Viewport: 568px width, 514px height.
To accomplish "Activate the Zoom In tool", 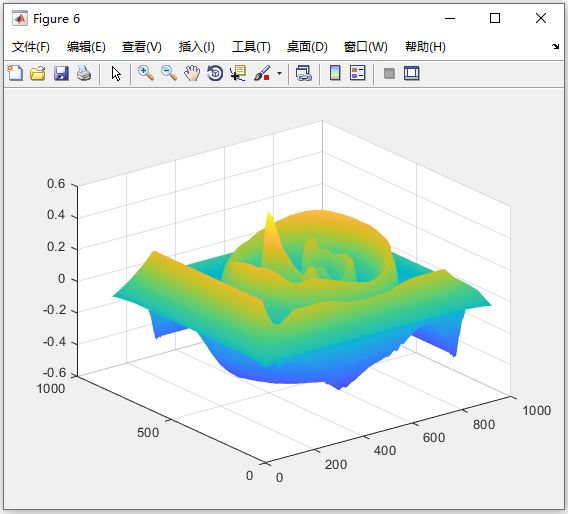I will coord(146,73).
